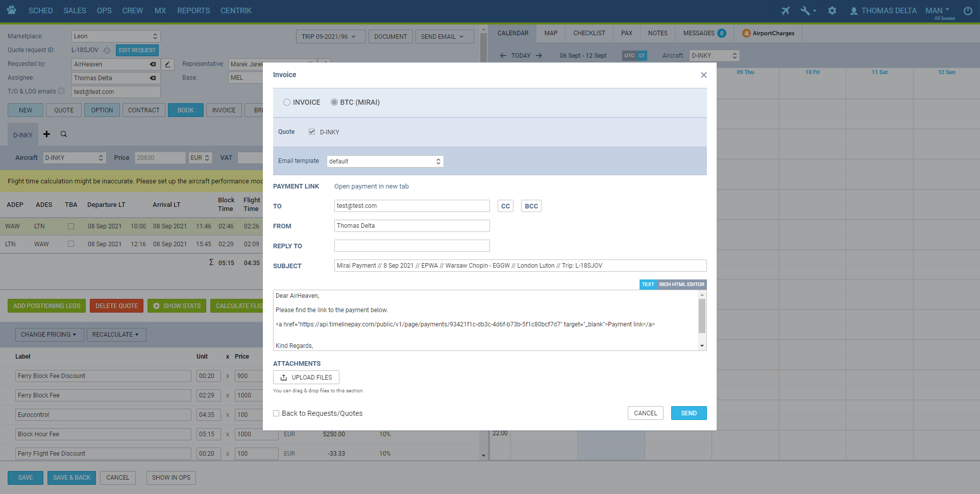
Task: Open settings gear in top bar
Action: click(x=832, y=11)
